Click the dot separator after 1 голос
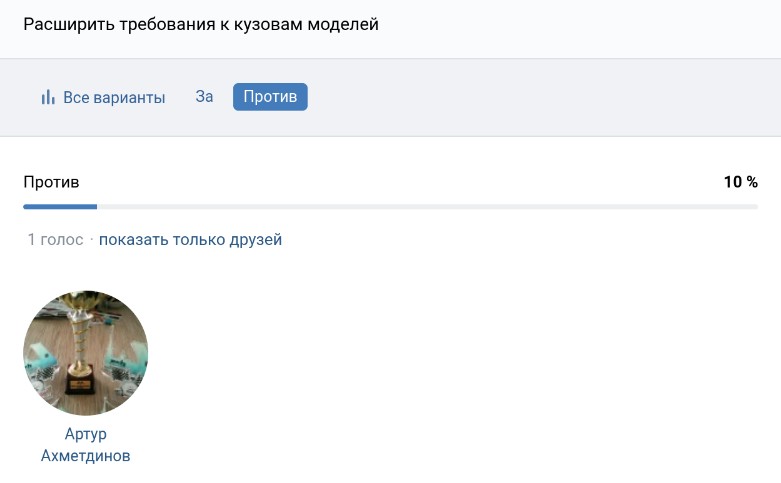The height and width of the screenshot is (483, 781). point(91,240)
